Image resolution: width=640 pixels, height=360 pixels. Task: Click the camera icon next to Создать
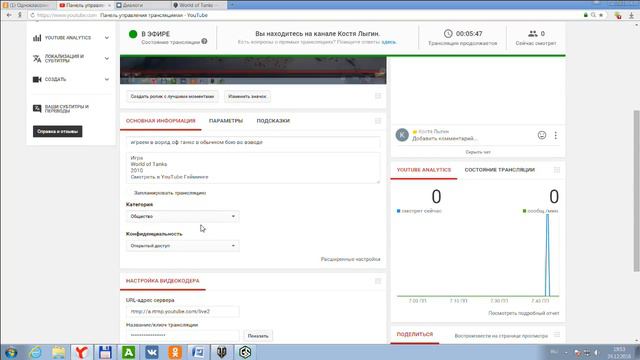point(37,79)
